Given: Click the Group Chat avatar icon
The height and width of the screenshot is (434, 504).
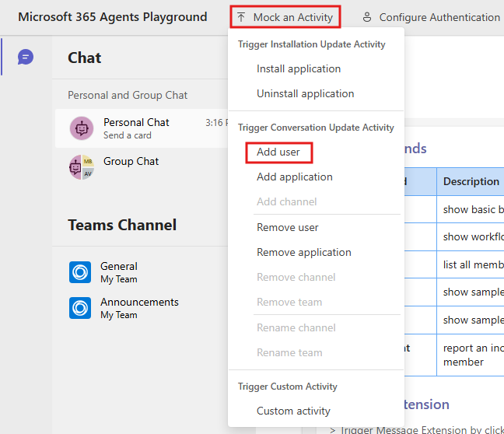Looking at the screenshot, I should tap(82, 167).
